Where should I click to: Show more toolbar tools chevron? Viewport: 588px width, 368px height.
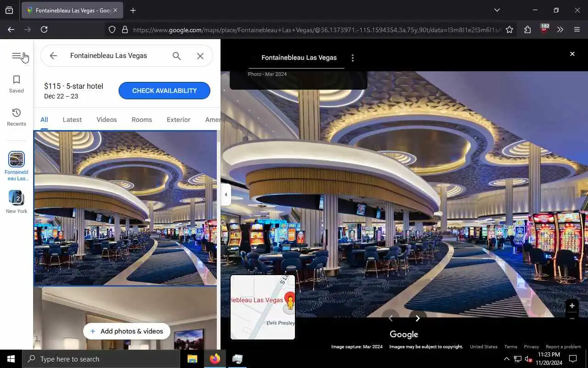pos(560,29)
